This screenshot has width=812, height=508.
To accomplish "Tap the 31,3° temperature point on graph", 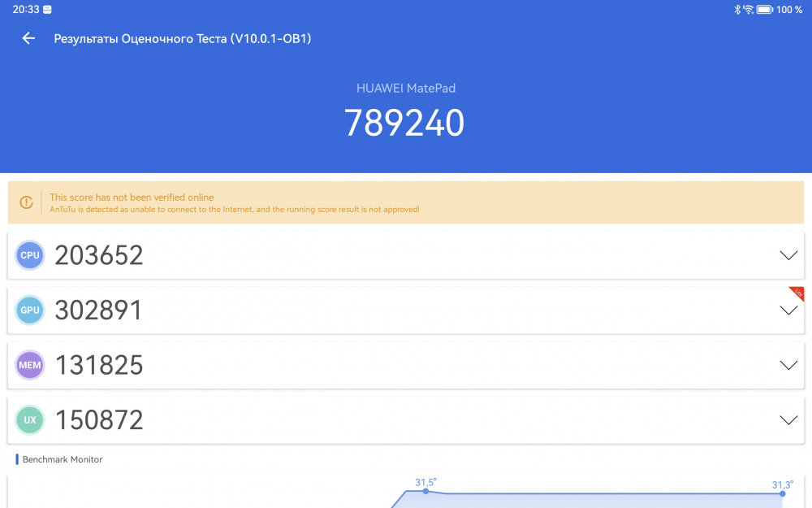I will (x=783, y=493).
